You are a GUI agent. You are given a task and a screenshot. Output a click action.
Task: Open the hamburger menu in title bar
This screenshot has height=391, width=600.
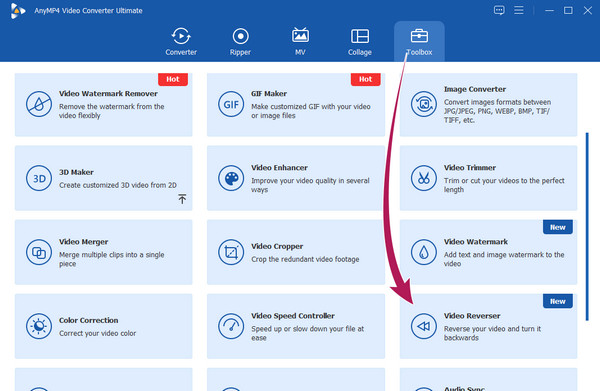[x=518, y=10]
